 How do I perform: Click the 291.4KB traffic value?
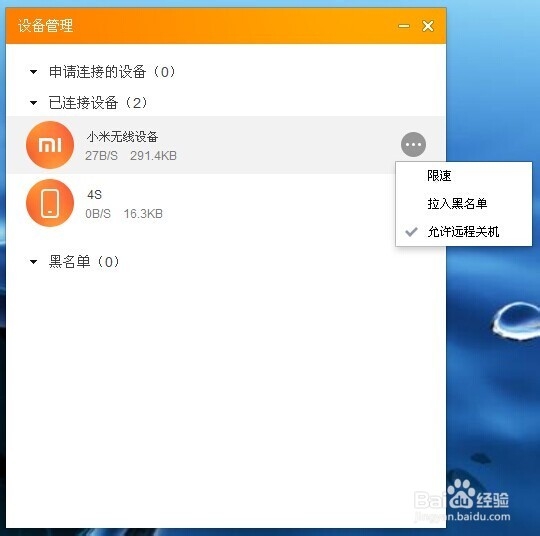tap(153, 156)
